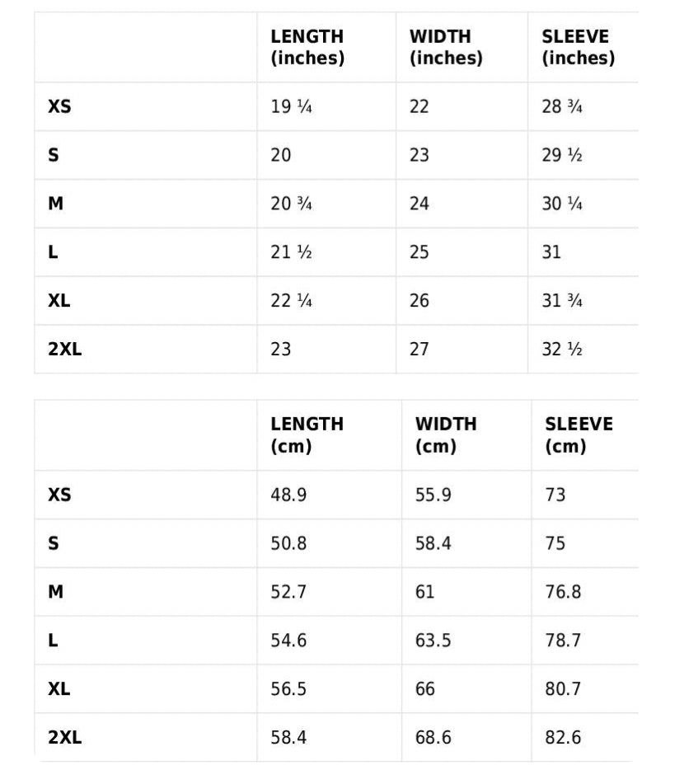Click the 75 sleeve cm value
This screenshot has height=784, width=684.
coord(555,543)
